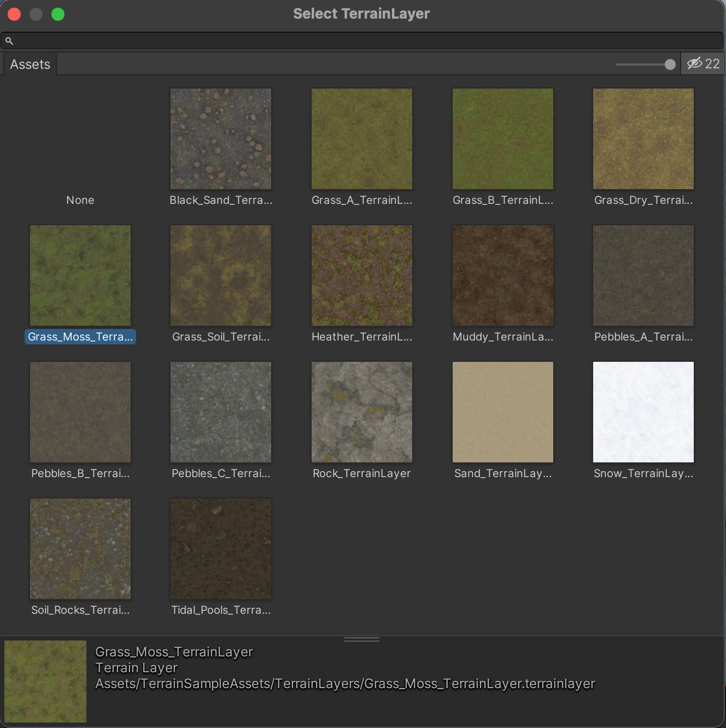The height and width of the screenshot is (728, 726).
Task: Select the None option
Action: coord(80,200)
